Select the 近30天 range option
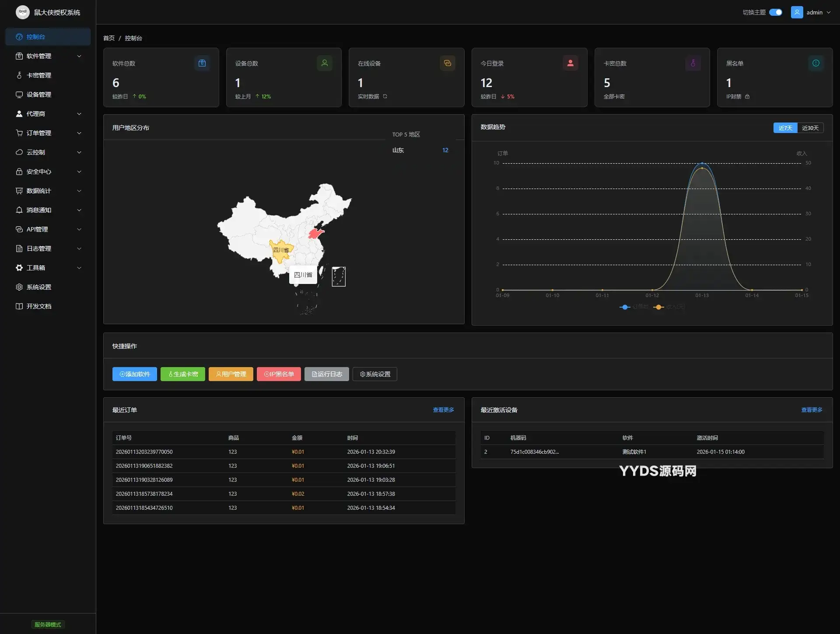Screen dimensions: 840x634 point(810,128)
